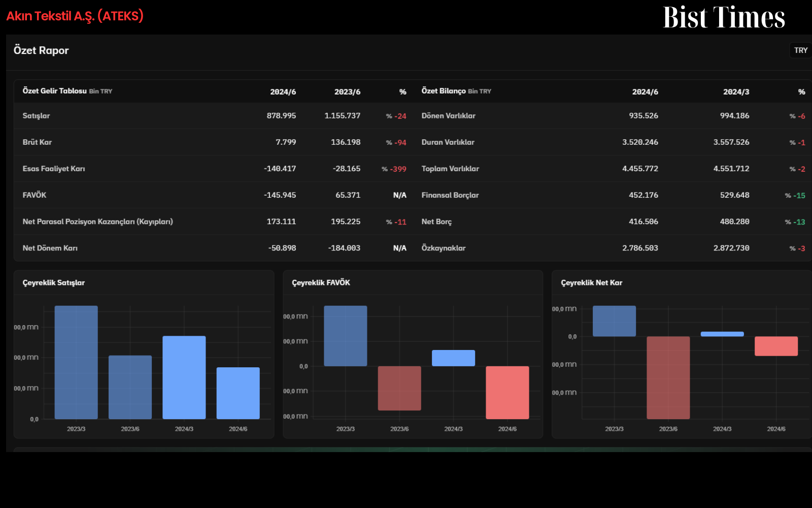Click the 2024/6 red bar in Çeyreklik Net Kar
The width and height of the screenshot is (812, 508).
[776, 346]
